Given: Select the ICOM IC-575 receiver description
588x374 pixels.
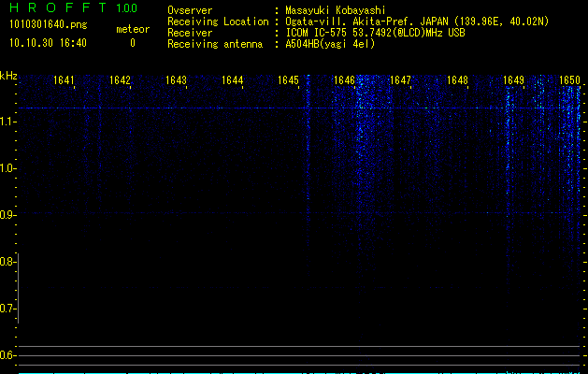Looking at the screenshot, I should click(x=376, y=33).
